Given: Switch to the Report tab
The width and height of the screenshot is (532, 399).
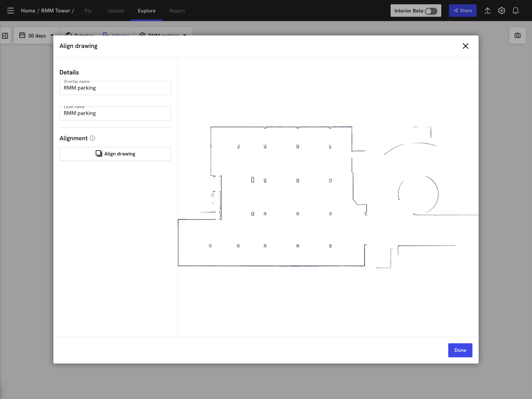Looking at the screenshot, I should click(177, 11).
